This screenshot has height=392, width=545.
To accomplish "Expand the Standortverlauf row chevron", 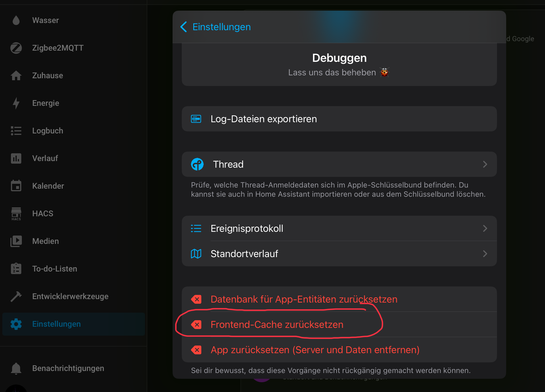I will (x=485, y=254).
